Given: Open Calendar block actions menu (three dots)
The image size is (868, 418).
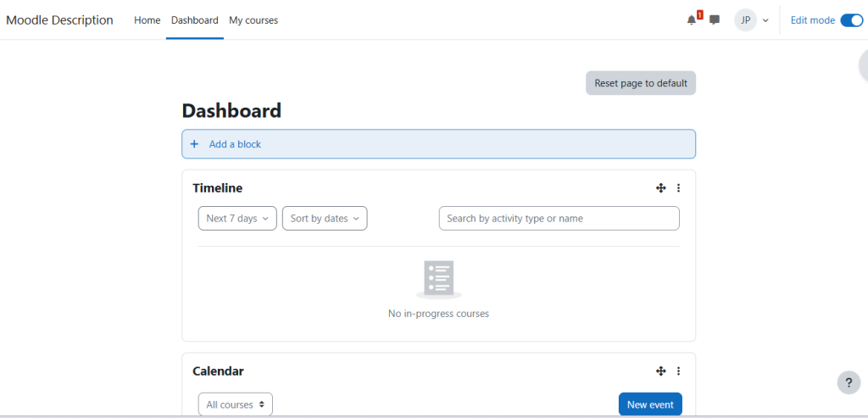Looking at the screenshot, I should [678, 371].
